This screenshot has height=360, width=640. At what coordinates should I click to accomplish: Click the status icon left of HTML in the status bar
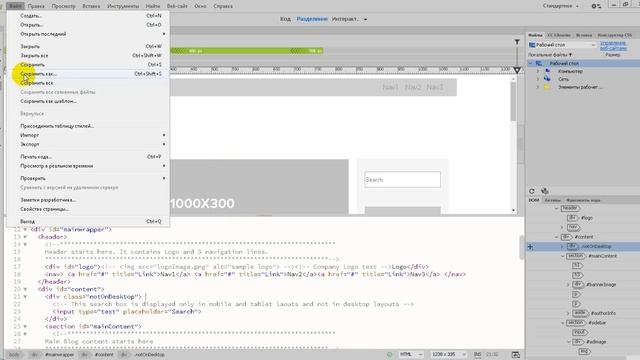coord(389,355)
